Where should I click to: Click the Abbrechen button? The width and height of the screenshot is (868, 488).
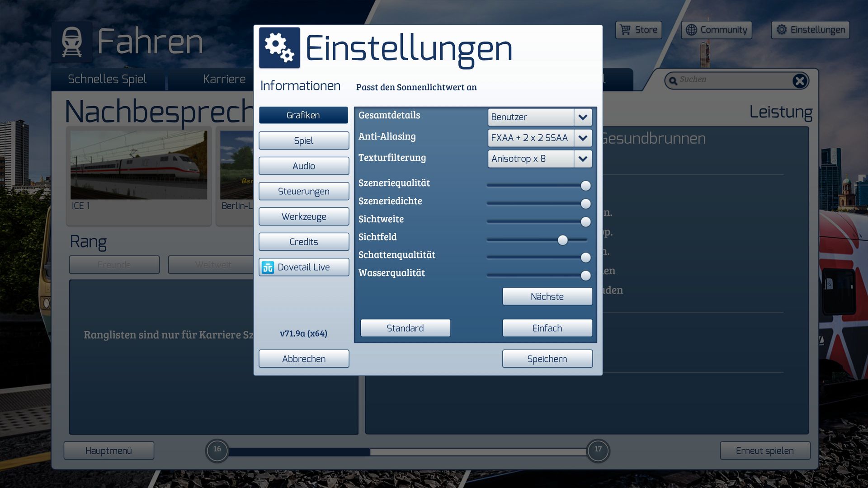point(303,359)
